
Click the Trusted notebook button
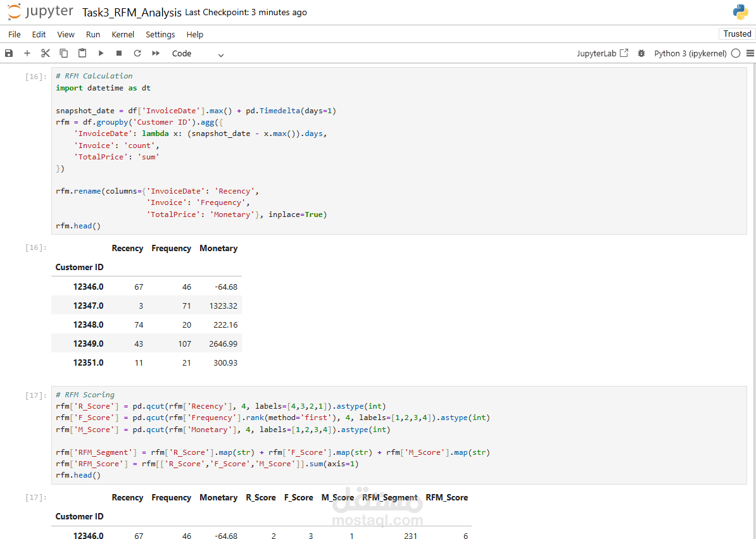click(x=737, y=34)
